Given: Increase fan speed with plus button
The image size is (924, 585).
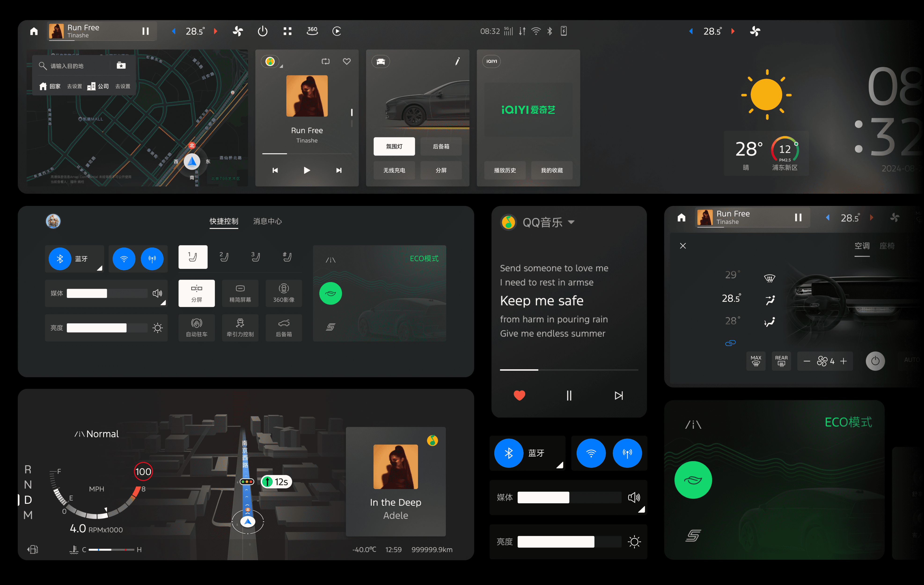Looking at the screenshot, I should pyautogui.click(x=843, y=361).
